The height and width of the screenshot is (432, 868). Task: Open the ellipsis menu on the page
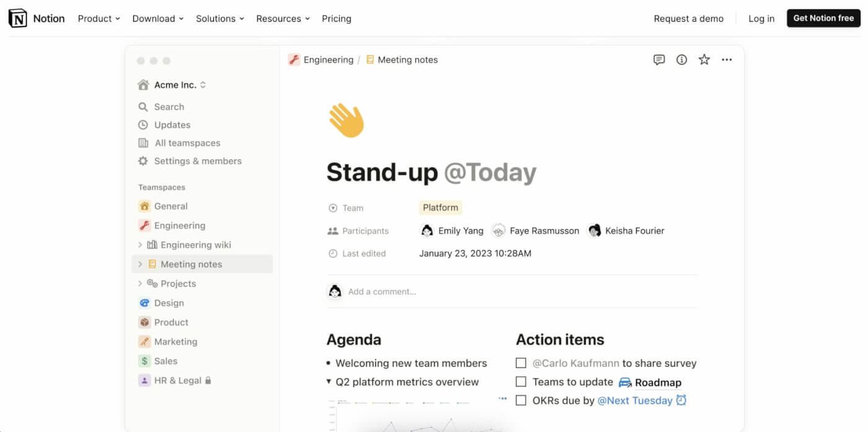tap(727, 59)
